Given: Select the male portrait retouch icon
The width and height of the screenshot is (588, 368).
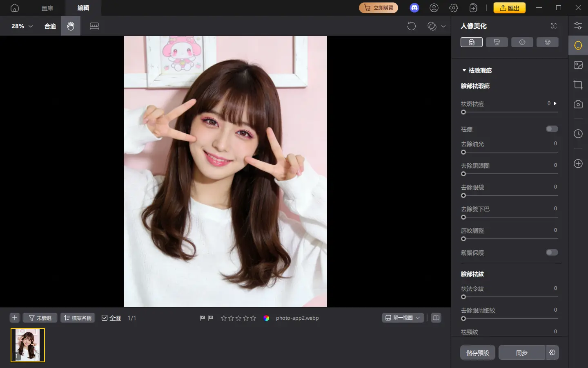Looking at the screenshot, I should 497,42.
